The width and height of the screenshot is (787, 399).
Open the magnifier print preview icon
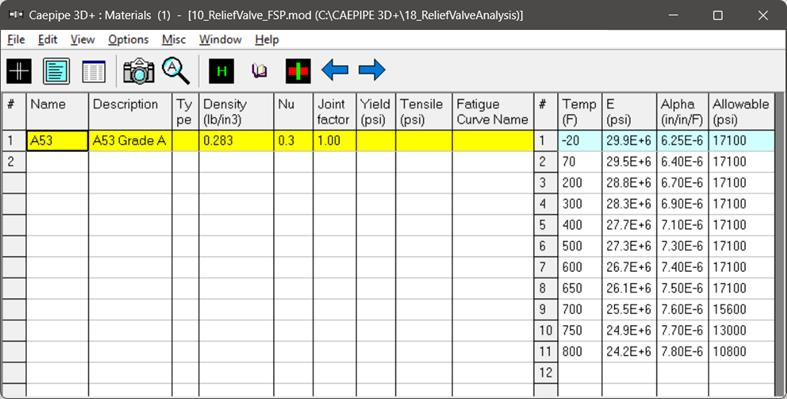(x=176, y=70)
